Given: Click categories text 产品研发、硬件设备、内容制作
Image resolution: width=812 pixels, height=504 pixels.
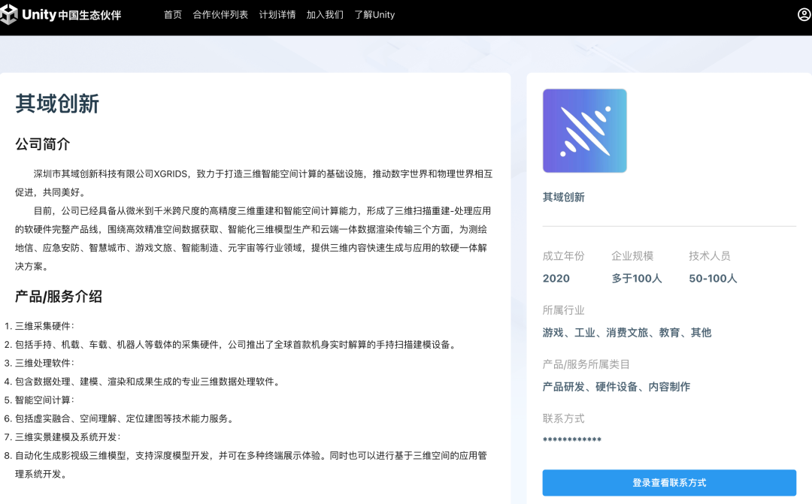Looking at the screenshot, I should [x=617, y=387].
